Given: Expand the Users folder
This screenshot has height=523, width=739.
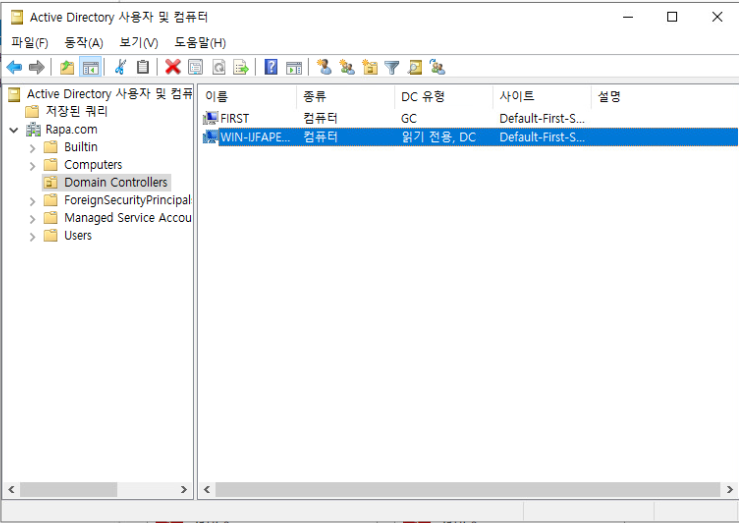Looking at the screenshot, I should [32, 237].
